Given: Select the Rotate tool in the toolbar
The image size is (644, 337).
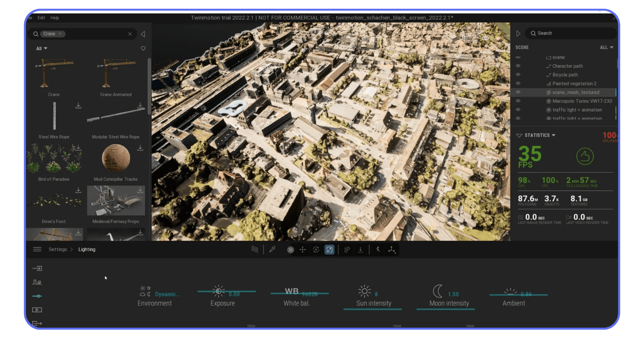Looking at the screenshot, I should 316,249.
